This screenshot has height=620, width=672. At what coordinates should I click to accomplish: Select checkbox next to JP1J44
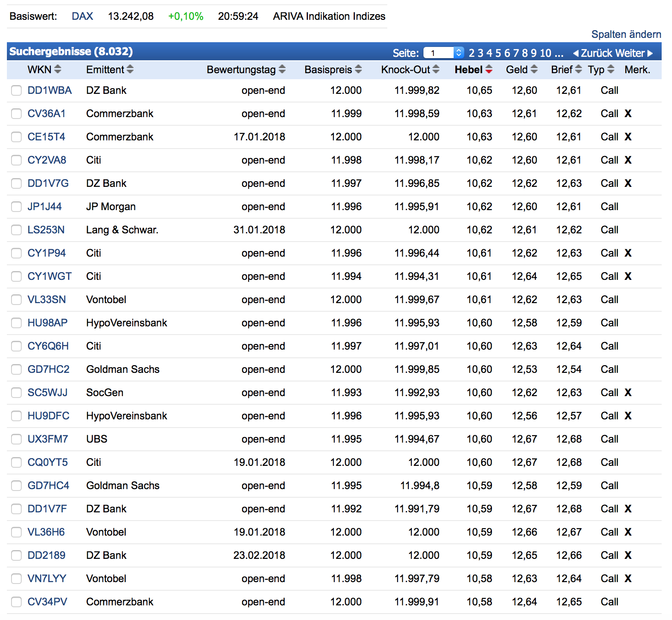[16, 207]
